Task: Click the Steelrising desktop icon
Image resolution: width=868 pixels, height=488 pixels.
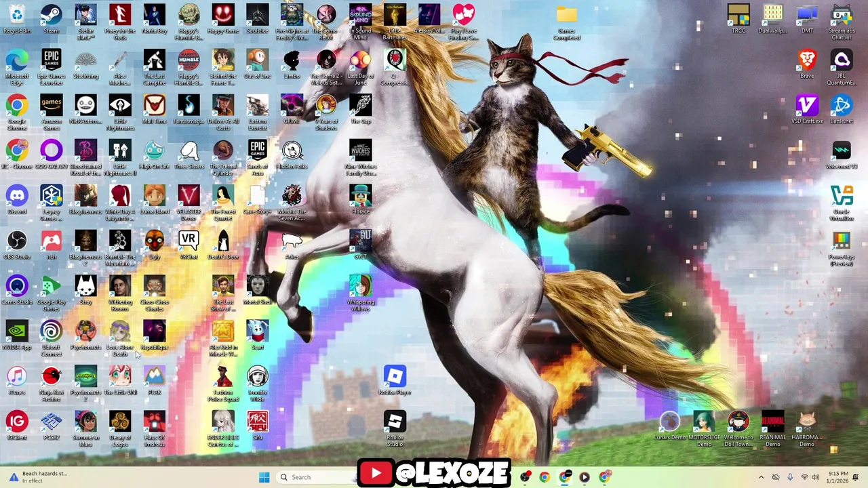Action: (85, 64)
